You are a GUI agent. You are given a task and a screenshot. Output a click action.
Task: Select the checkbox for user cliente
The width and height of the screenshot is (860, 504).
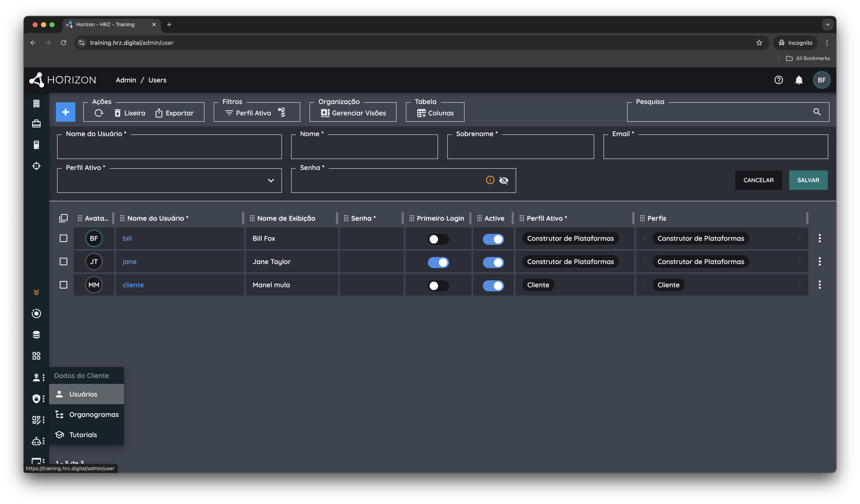63,285
